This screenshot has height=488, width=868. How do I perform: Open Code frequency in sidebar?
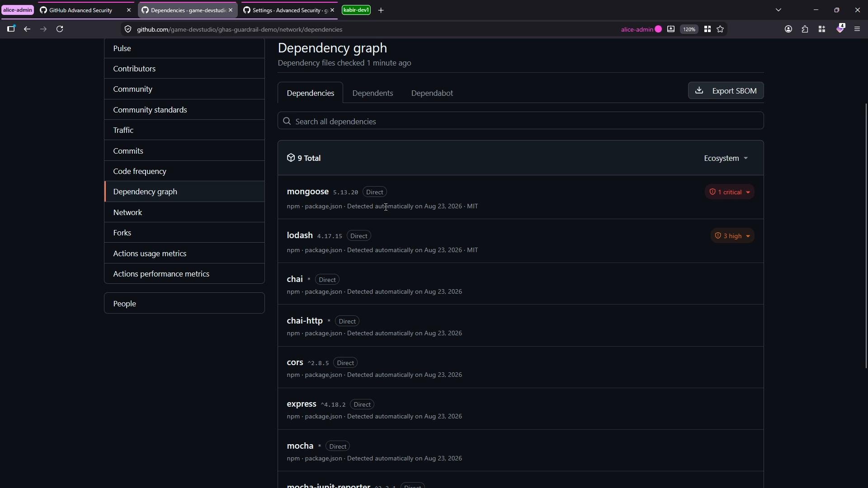184,171
